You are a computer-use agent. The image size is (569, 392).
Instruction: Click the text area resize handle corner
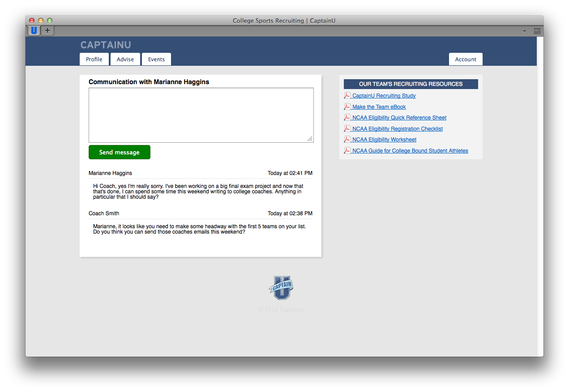pos(310,139)
